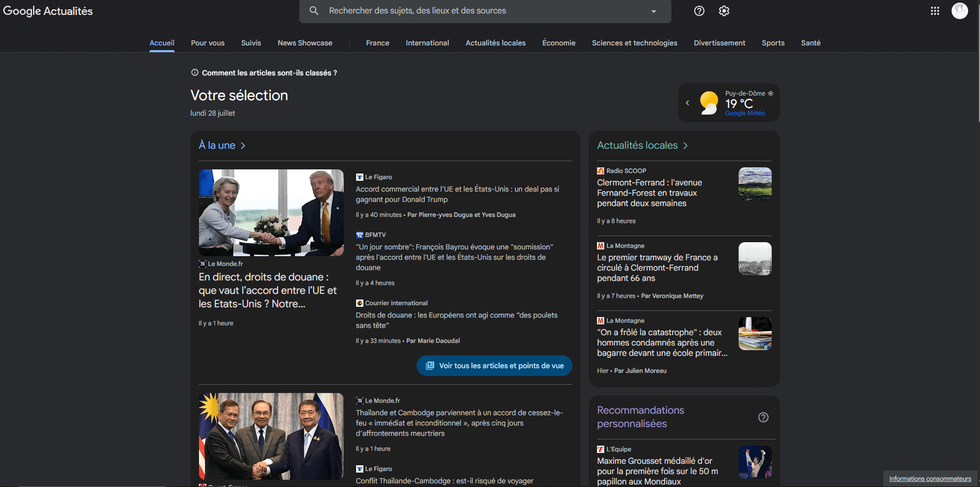Click the Maxime Grousset swimmer thumbnail
Viewport: 980px width, 487px height.
(x=755, y=462)
